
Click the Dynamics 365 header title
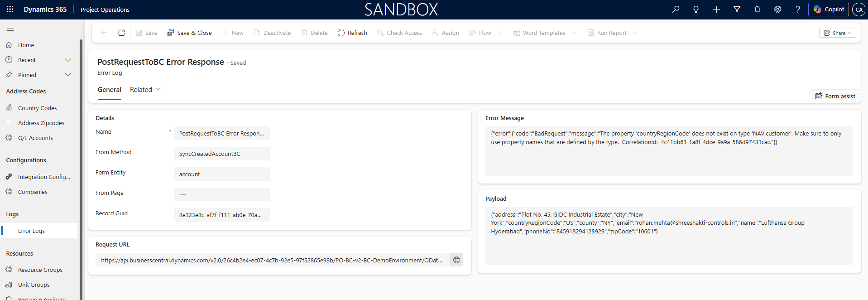45,9
